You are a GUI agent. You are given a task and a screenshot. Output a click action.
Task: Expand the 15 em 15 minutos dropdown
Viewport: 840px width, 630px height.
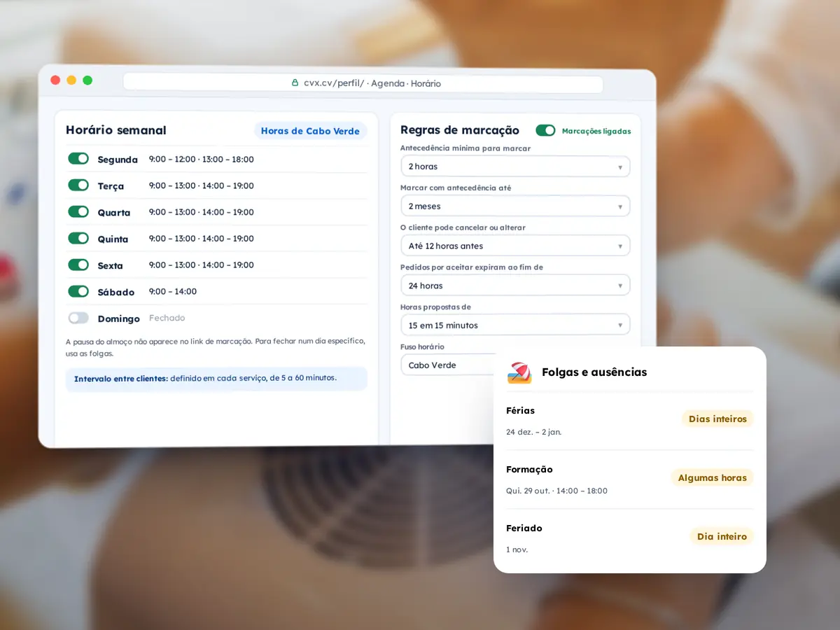515,325
